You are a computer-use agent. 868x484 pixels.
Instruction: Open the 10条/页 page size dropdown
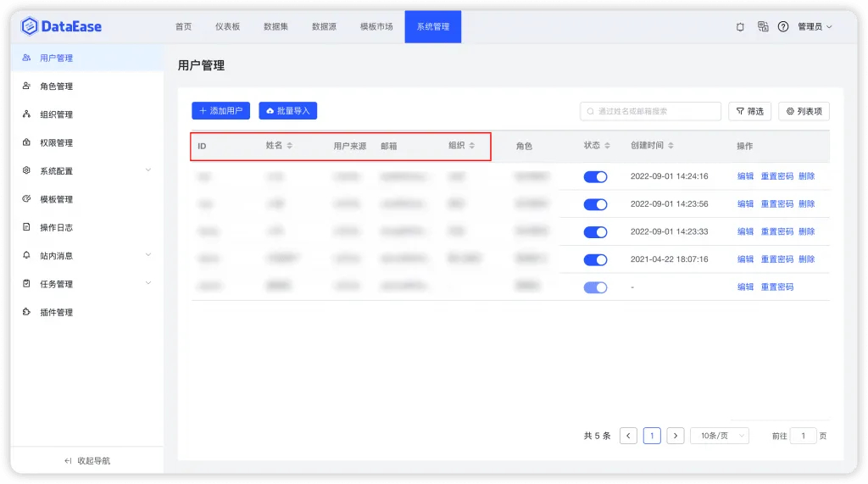tap(720, 436)
